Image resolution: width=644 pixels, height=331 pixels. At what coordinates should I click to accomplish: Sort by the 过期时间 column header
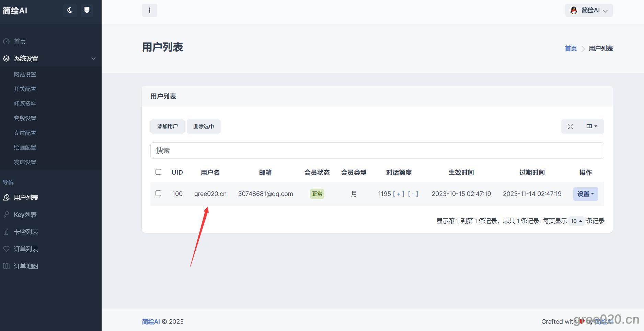coord(532,173)
